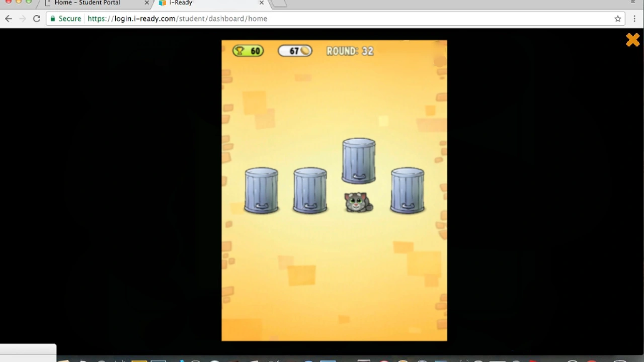
Task: Click the coin counter showing 67
Action: (295, 51)
